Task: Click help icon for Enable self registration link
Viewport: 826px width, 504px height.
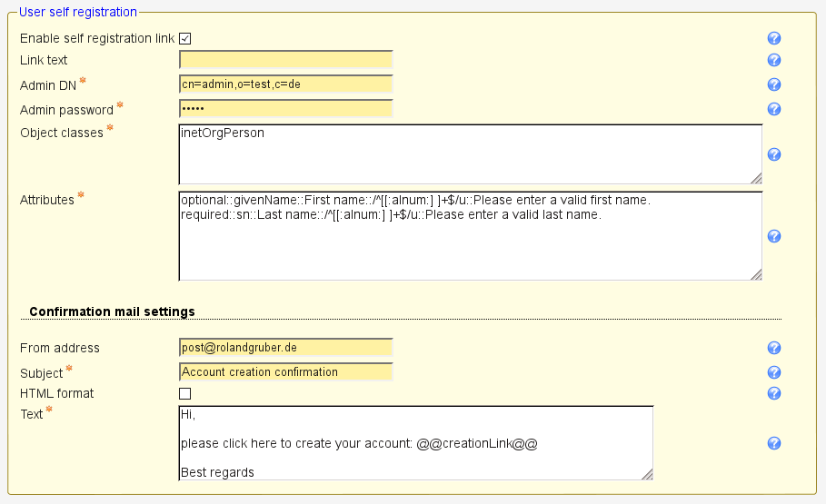Action: pos(774,38)
